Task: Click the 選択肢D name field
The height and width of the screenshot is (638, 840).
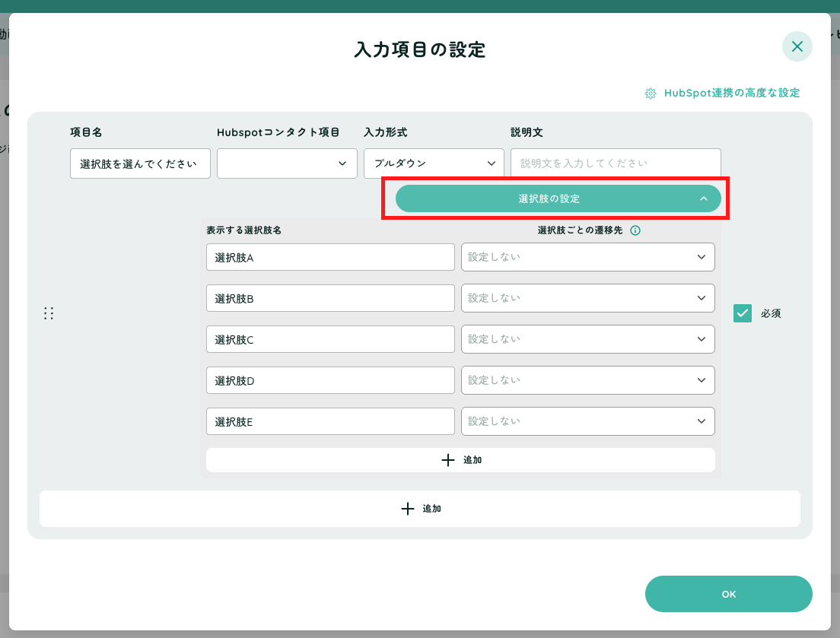Action: pyautogui.click(x=330, y=380)
